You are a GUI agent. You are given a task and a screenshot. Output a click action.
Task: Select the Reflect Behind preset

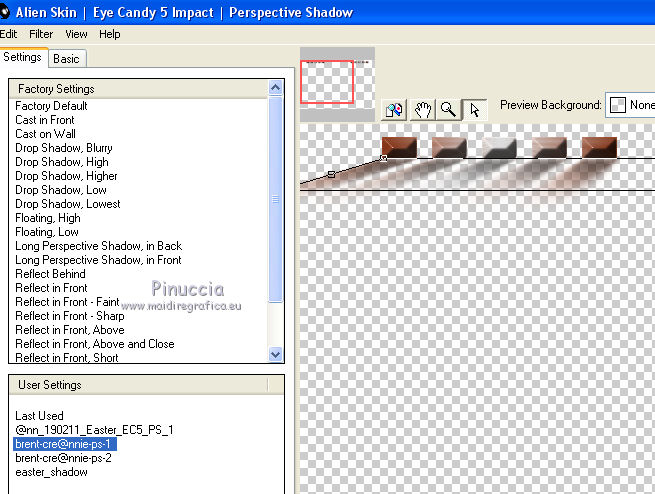[51, 274]
